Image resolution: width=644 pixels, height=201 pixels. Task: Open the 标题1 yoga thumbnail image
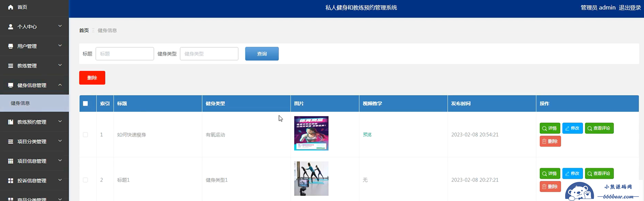[x=311, y=179]
